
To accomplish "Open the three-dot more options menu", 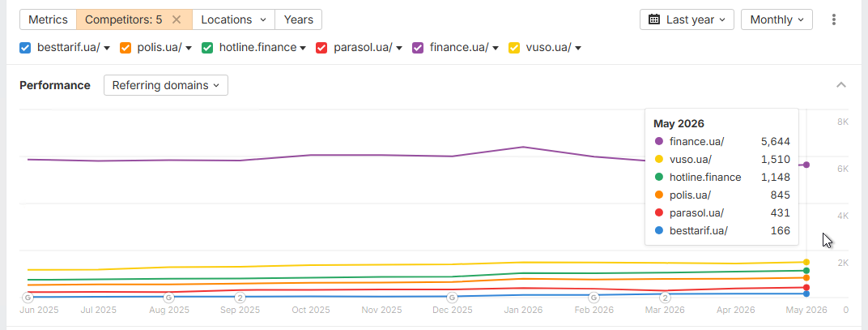I will tap(834, 19).
